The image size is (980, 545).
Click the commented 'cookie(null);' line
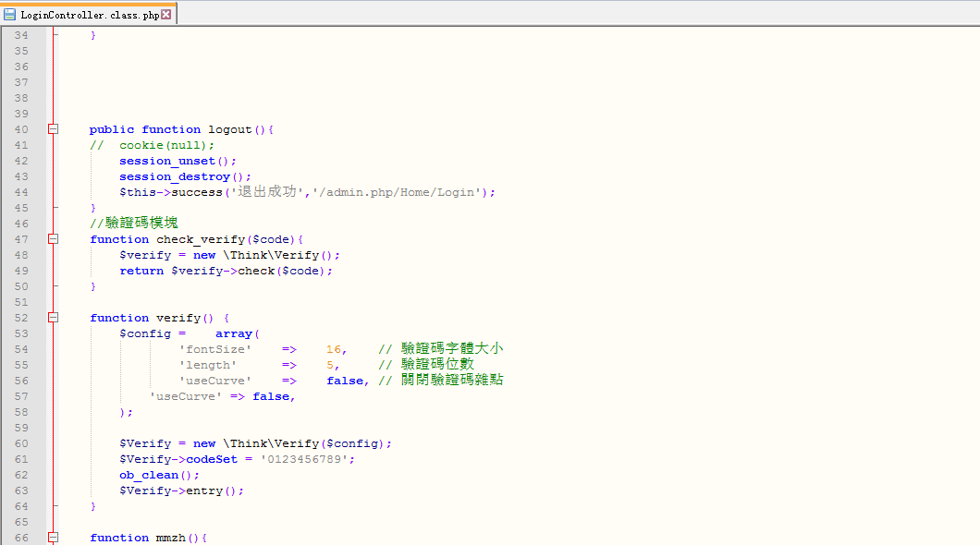(152, 145)
